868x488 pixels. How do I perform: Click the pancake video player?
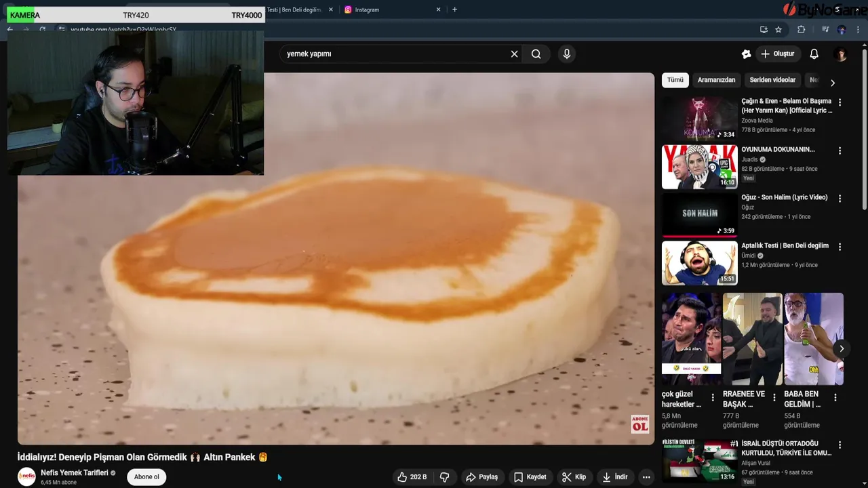(x=336, y=259)
